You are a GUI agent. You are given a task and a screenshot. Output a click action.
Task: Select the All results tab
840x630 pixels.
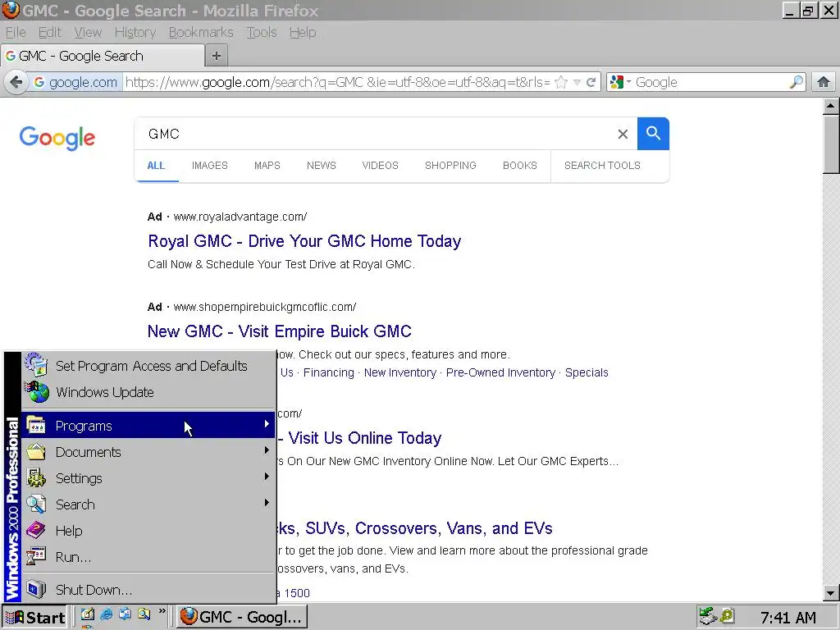pyautogui.click(x=156, y=166)
